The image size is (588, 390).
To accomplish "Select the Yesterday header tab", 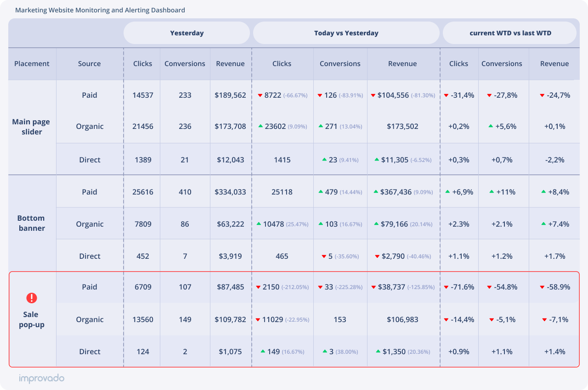I will pyautogui.click(x=187, y=33).
